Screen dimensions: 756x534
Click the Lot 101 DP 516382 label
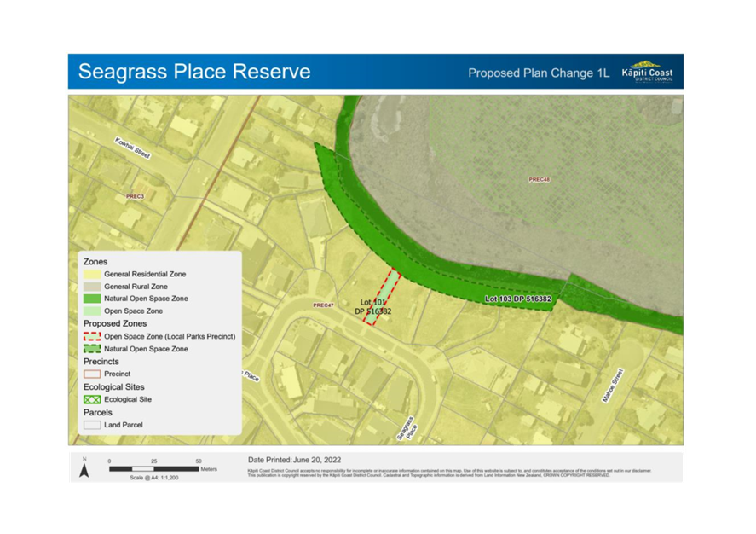[x=373, y=307]
